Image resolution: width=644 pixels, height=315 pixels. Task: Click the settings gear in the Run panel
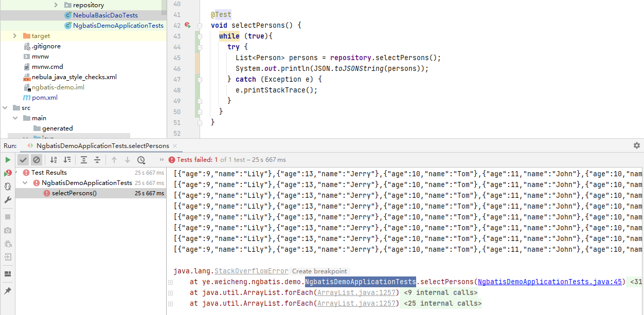[636, 145]
